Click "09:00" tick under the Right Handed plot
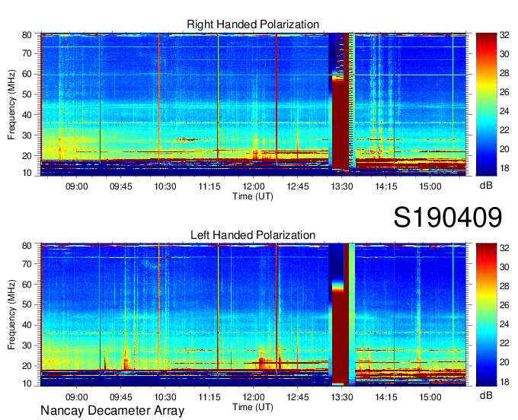518x420 pixels. (x=77, y=186)
